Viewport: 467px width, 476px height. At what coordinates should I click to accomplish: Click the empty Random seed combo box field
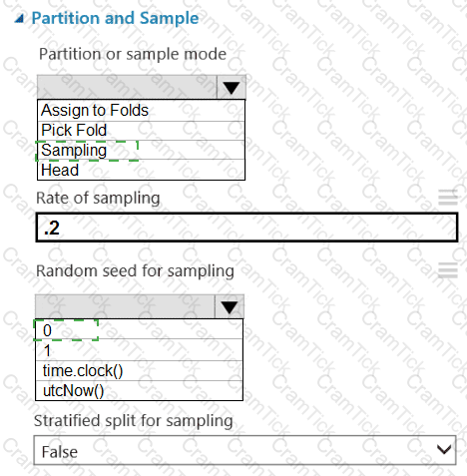point(125,306)
